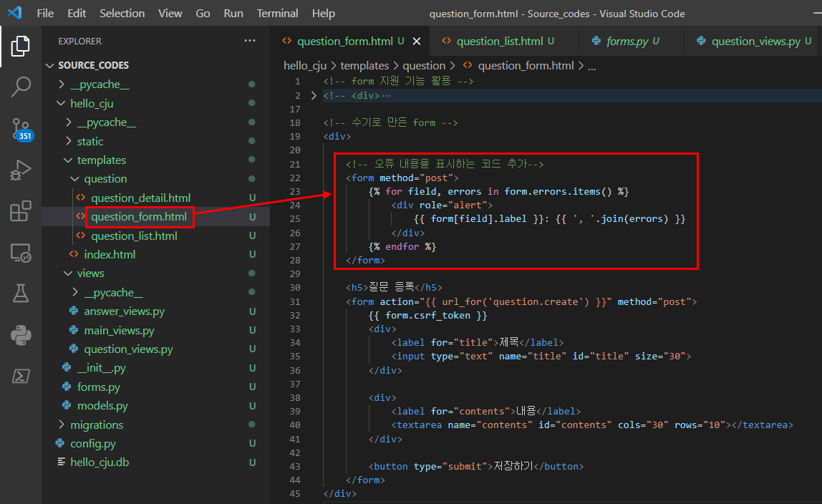Click Python icon on question_views.py tab
The image size is (822, 504).
point(701,41)
